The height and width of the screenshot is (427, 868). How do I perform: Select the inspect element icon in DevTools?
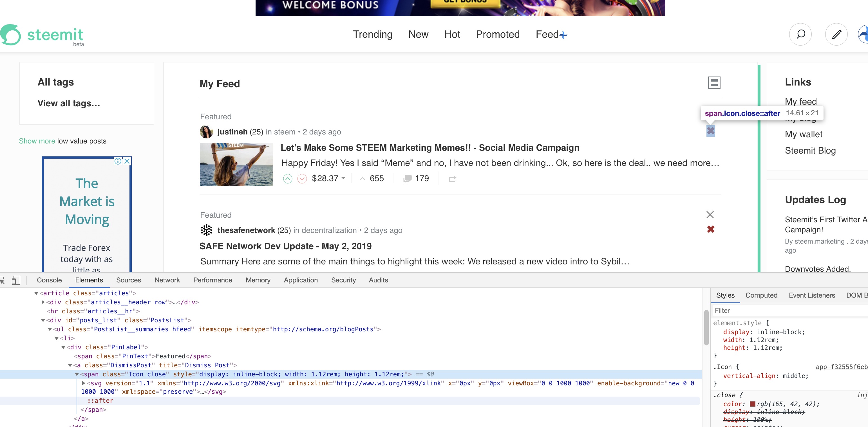click(3, 280)
